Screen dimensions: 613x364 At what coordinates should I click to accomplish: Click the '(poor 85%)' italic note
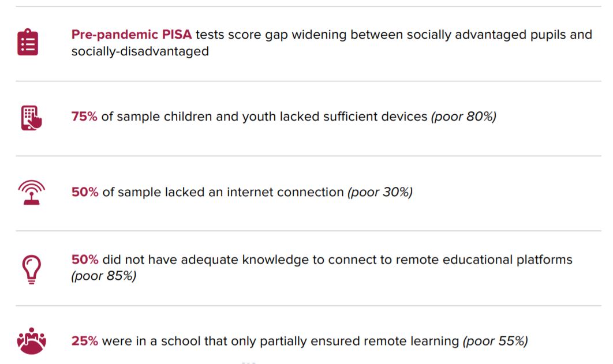coord(103,276)
